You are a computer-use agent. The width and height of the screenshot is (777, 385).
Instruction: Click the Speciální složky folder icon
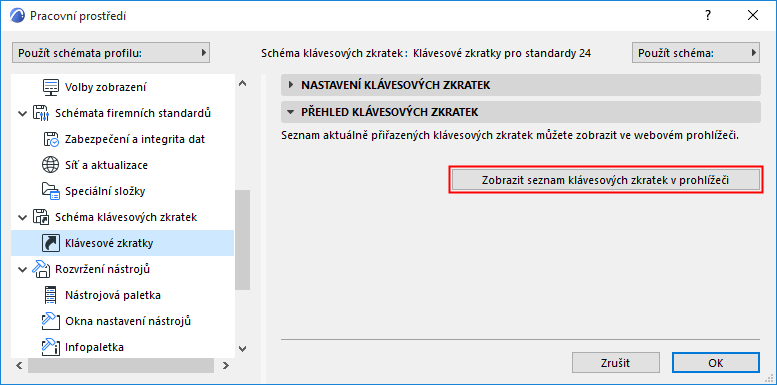(51, 191)
